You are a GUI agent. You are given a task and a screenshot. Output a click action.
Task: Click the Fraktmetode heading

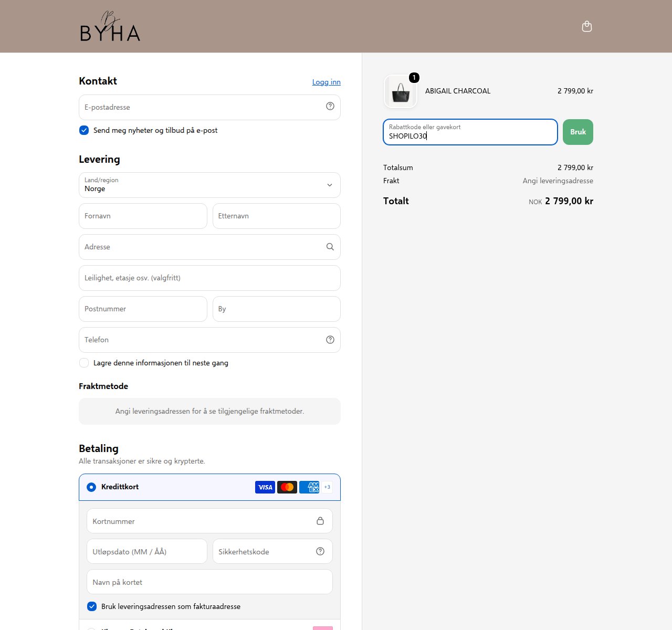point(103,386)
